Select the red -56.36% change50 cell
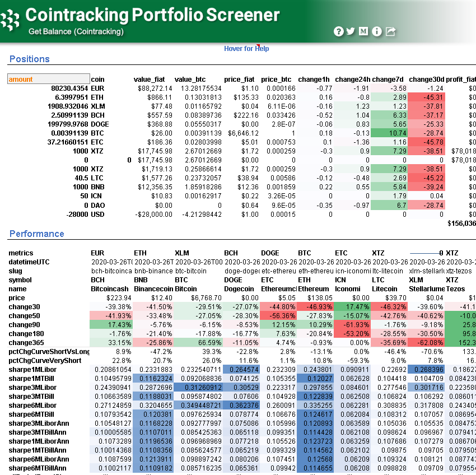The width and height of the screenshot is (476, 475). [278, 315]
